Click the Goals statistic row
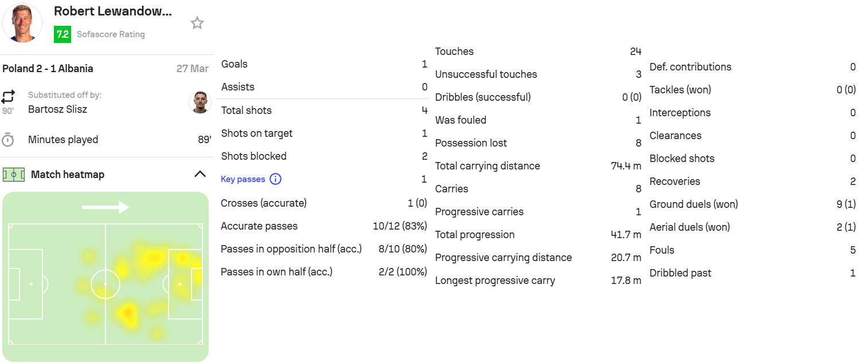Screen dimensions: 868x363 (x=324, y=64)
